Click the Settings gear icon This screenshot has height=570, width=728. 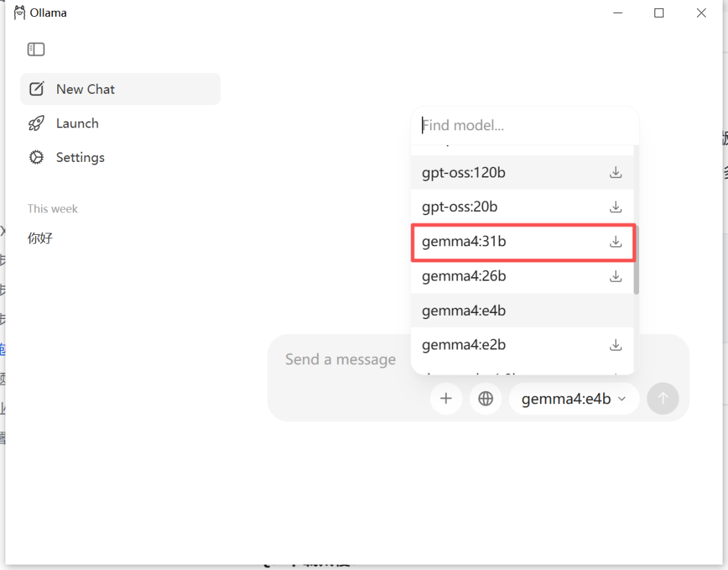(x=36, y=157)
